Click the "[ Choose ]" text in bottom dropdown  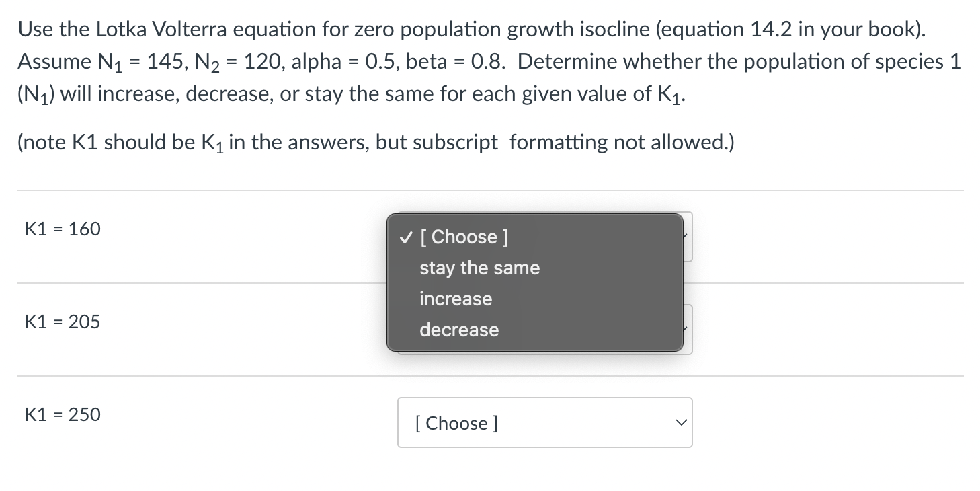(457, 423)
